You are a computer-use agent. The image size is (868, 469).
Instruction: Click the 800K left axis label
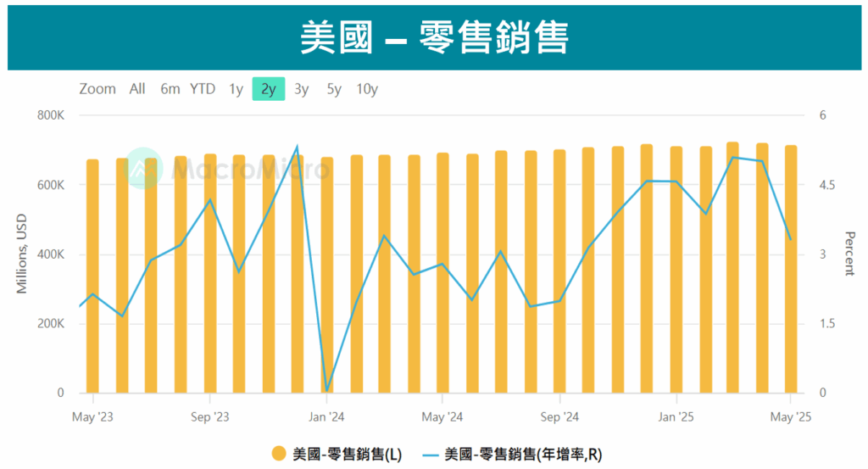click(51, 115)
